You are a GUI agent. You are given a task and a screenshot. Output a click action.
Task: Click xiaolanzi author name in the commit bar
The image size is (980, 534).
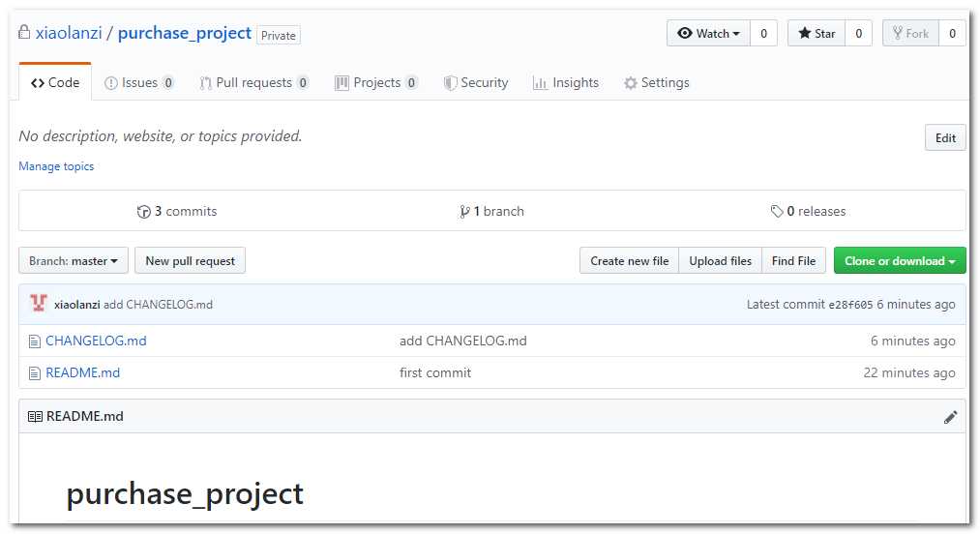click(x=76, y=305)
